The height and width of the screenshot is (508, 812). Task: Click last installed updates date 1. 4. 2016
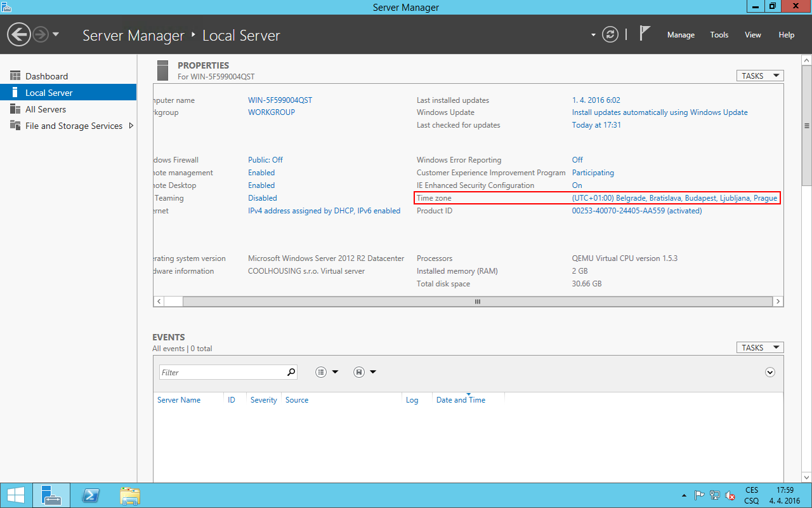[x=596, y=100]
